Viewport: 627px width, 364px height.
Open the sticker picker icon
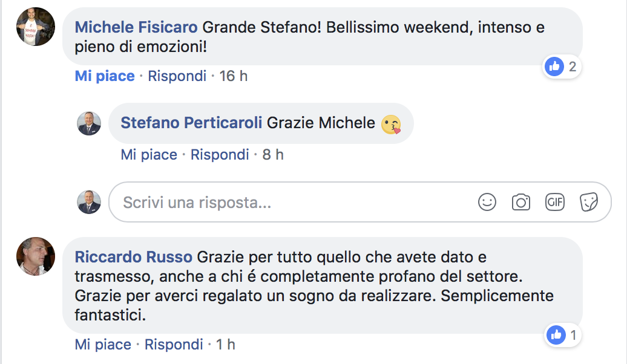589,202
